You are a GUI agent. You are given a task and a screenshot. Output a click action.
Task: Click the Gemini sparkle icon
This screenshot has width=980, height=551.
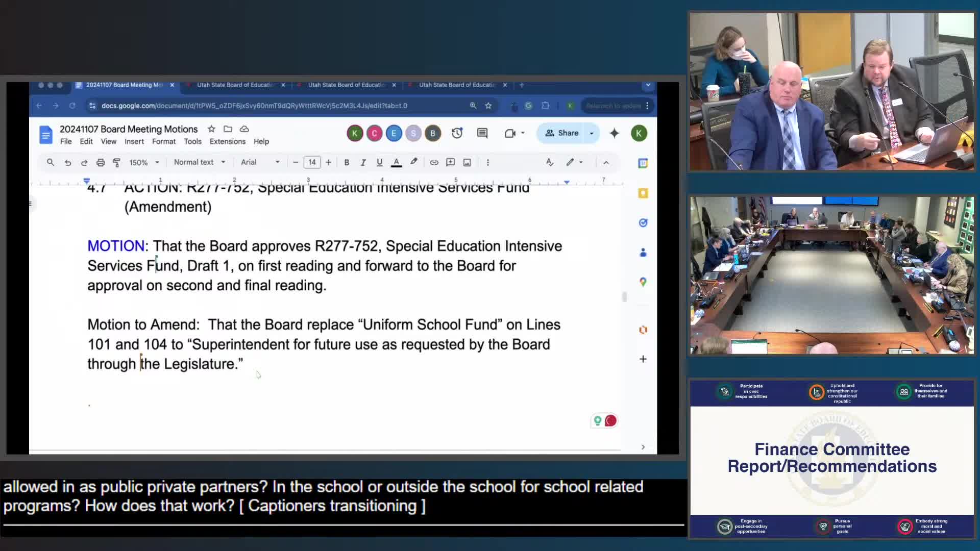pos(614,133)
